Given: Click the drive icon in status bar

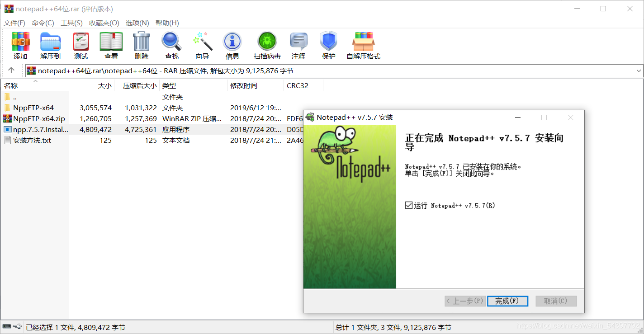Looking at the screenshot, I should point(7,326).
